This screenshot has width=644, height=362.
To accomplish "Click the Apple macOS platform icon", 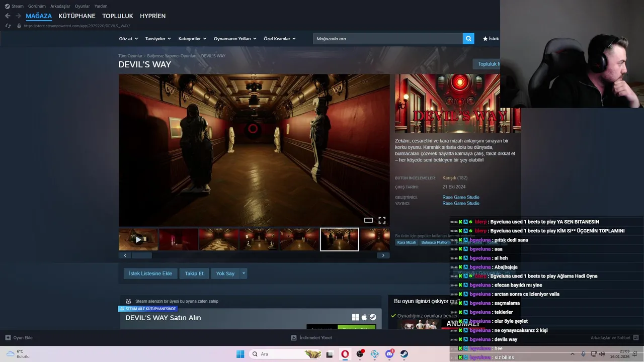I will [364, 317].
